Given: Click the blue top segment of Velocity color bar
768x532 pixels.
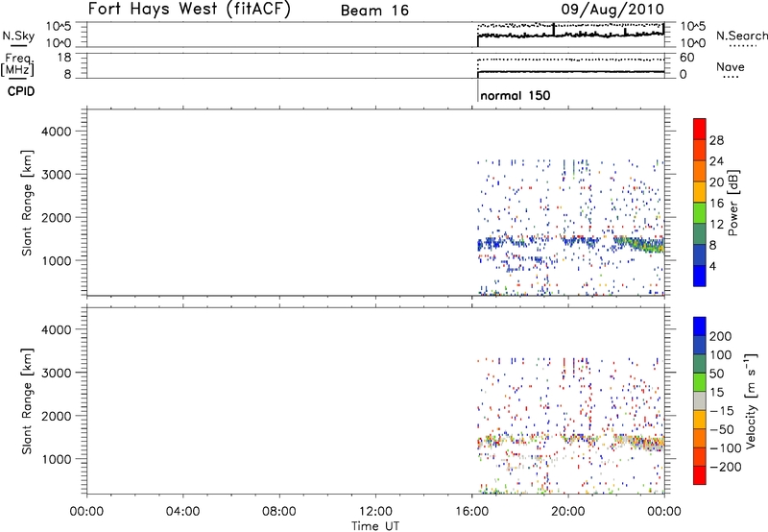Looking at the screenshot, I should (700, 326).
